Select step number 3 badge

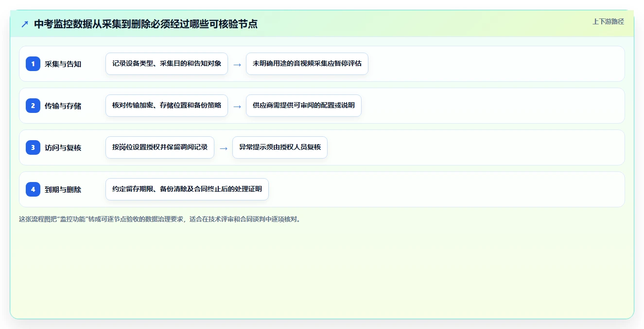[33, 147]
